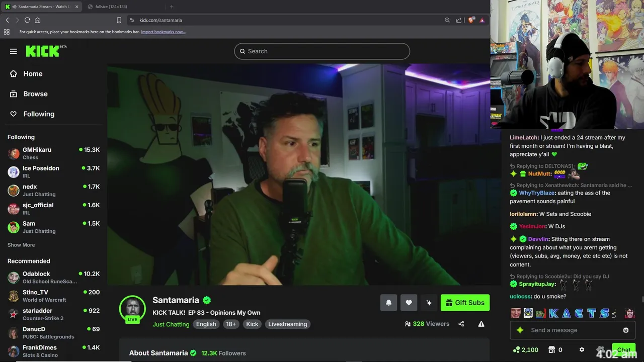644x362 pixels.
Task: Pick the letter T emote in the emote row
Action: (x=592, y=313)
